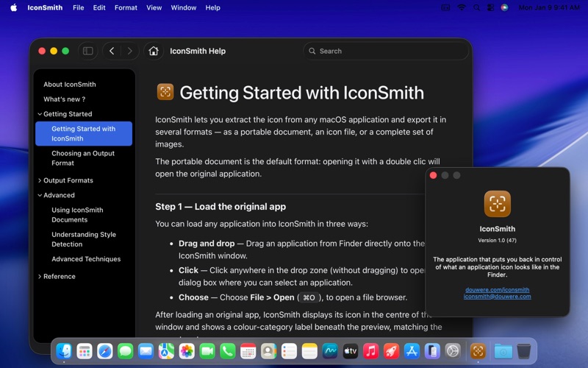This screenshot has width=588, height=368.
Task: Toggle the Help window sidebar button
Action: (x=87, y=51)
